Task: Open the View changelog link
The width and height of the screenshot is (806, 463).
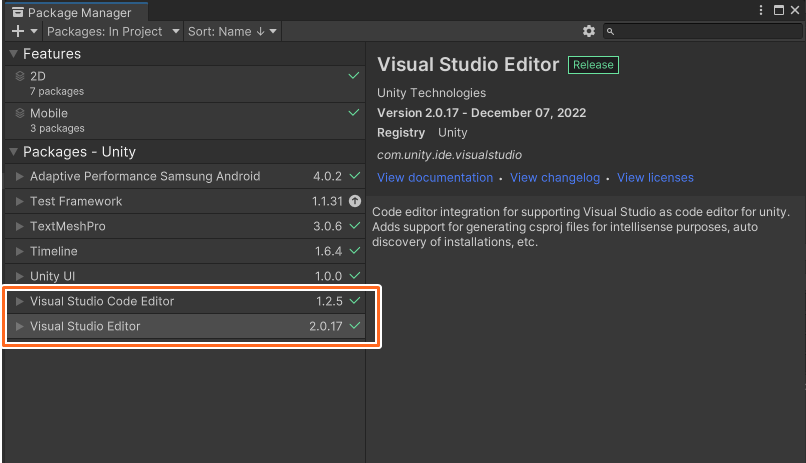Action: coord(555,178)
